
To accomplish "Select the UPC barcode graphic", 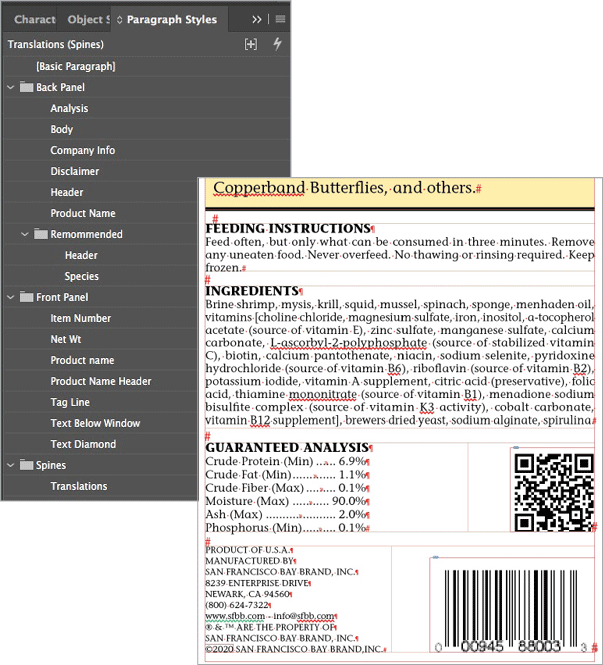I will pyautogui.click(x=510, y=611).
